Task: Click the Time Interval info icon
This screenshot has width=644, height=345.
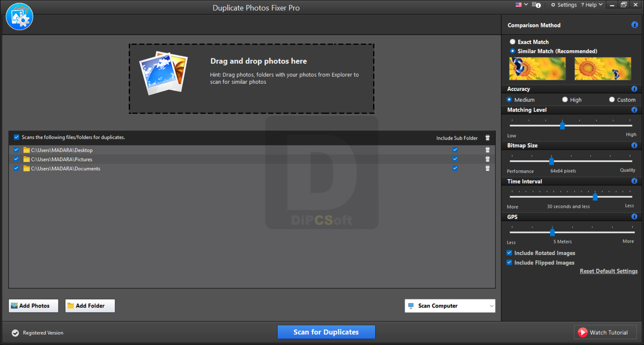Action: (634, 181)
